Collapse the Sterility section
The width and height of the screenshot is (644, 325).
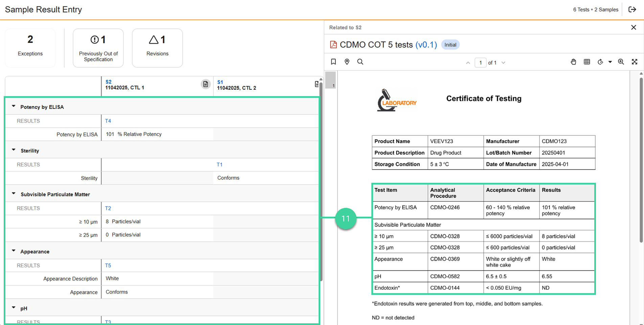pos(14,150)
